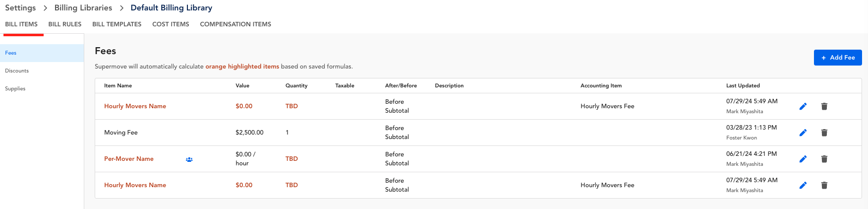Click the Value column header

point(242,86)
